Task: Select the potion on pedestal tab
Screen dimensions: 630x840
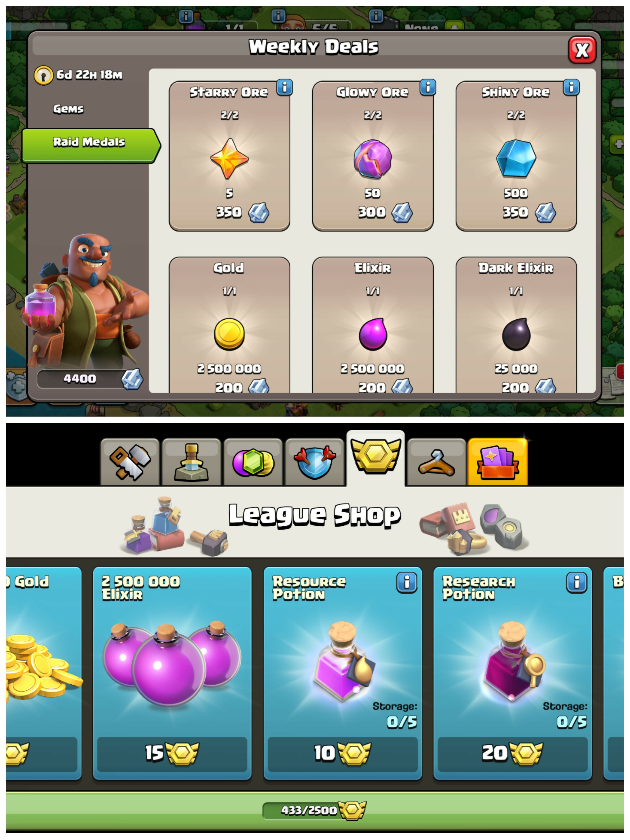Action: (x=191, y=462)
